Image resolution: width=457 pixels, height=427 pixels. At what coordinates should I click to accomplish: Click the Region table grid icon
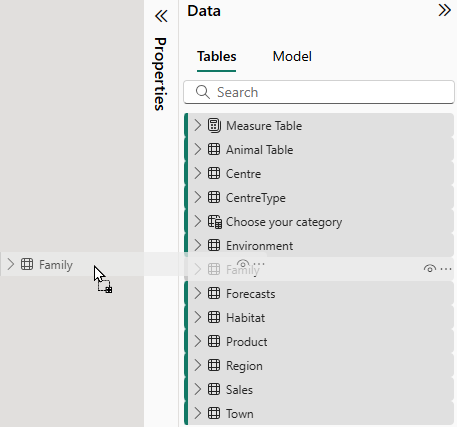click(x=214, y=366)
